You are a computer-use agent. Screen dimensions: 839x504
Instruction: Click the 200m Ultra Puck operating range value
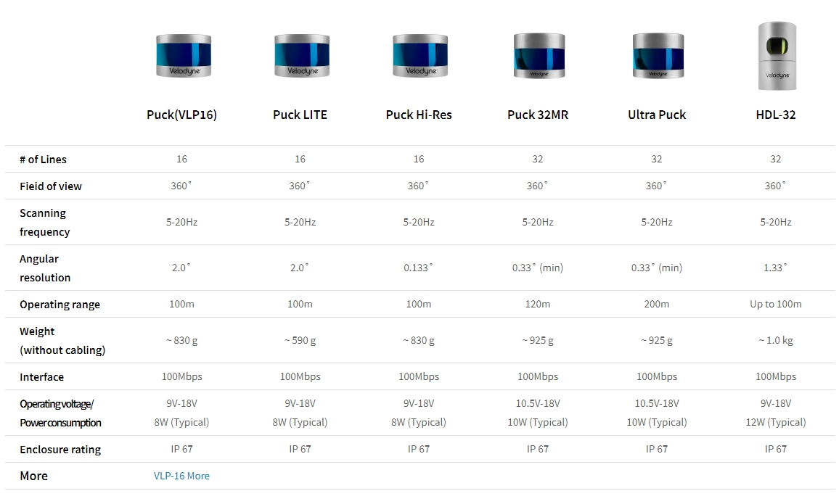pyautogui.click(x=657, y=304)
